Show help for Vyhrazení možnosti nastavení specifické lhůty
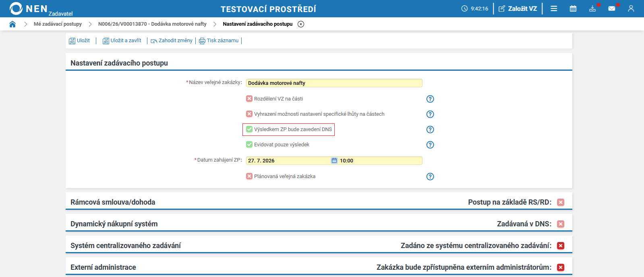This screenshot has height=277, width=644. tap(430, 114)
